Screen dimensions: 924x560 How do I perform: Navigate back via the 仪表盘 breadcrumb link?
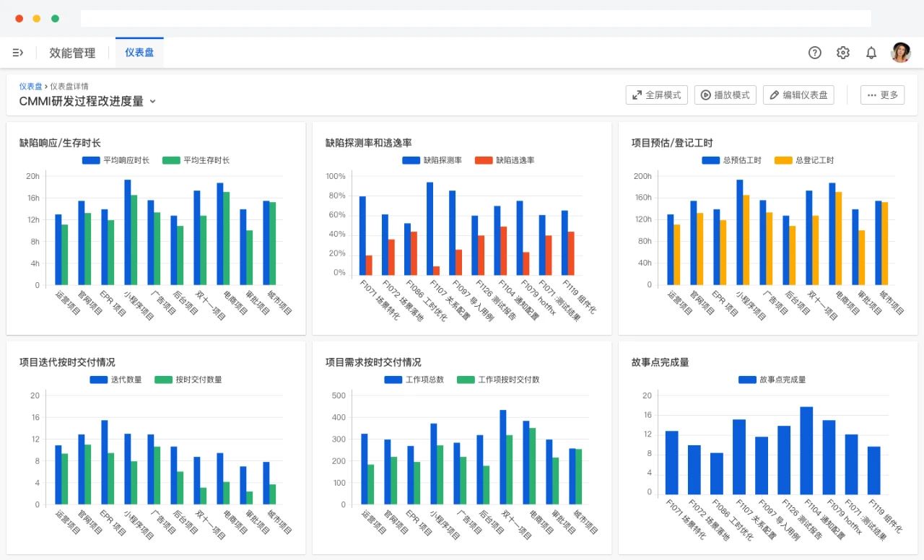pyautogui.click(x=30, y=85)
